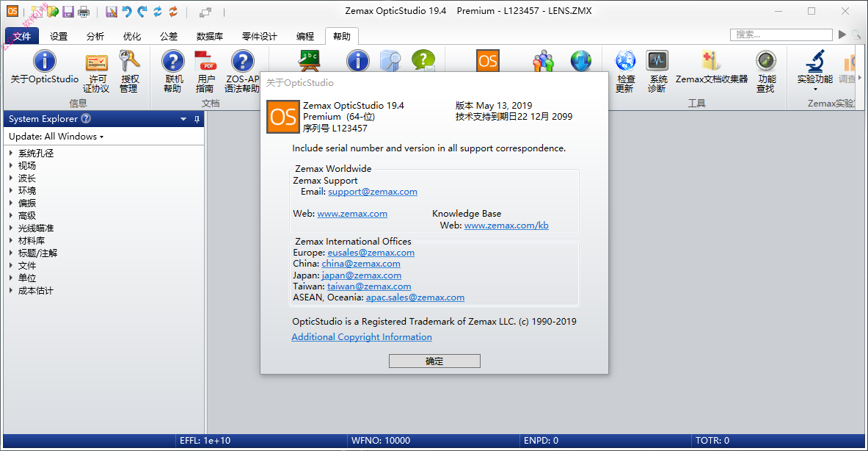Open 授权管理 license manager
This screenshot has width=868, height=451.
pos(130,71)
